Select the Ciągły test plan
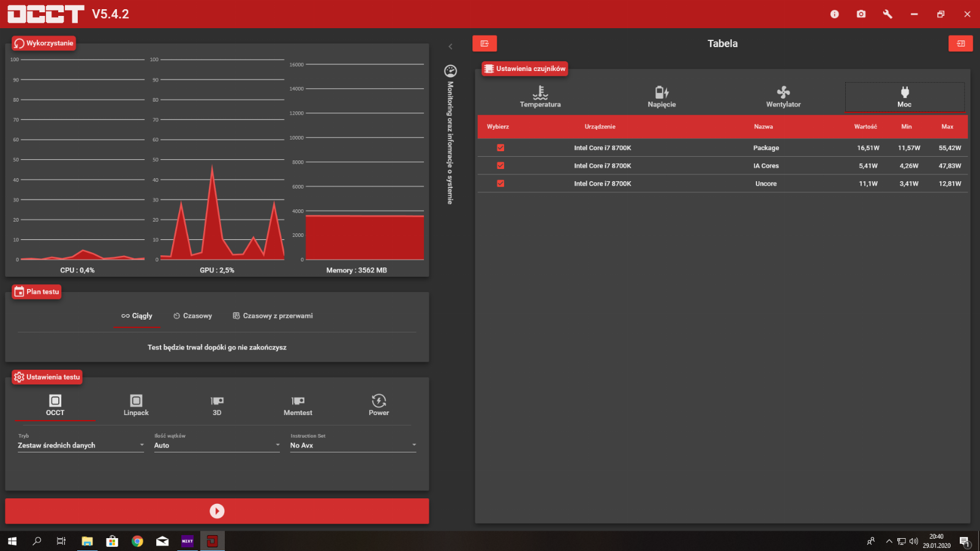The width and height of the screenshot is (980, 551). [x=137, y=316]
